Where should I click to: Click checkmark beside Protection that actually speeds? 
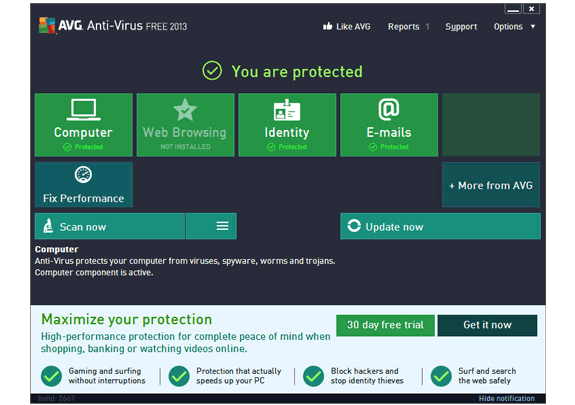click(179, 376)
